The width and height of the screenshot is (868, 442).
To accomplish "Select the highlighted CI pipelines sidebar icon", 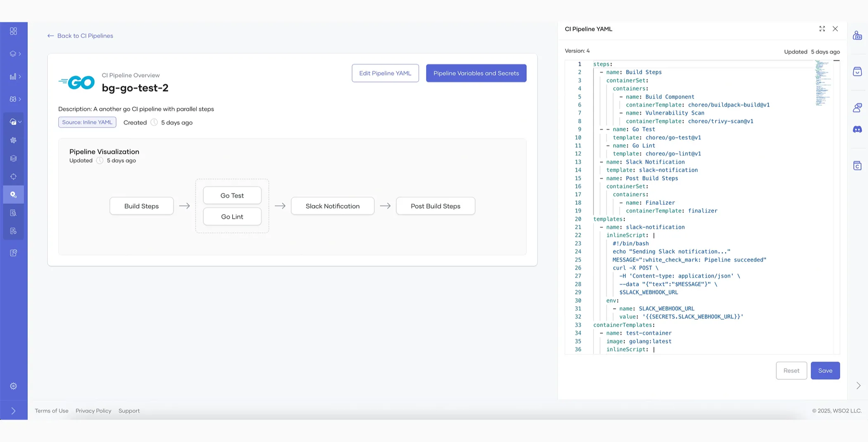I will coord(13,195).
